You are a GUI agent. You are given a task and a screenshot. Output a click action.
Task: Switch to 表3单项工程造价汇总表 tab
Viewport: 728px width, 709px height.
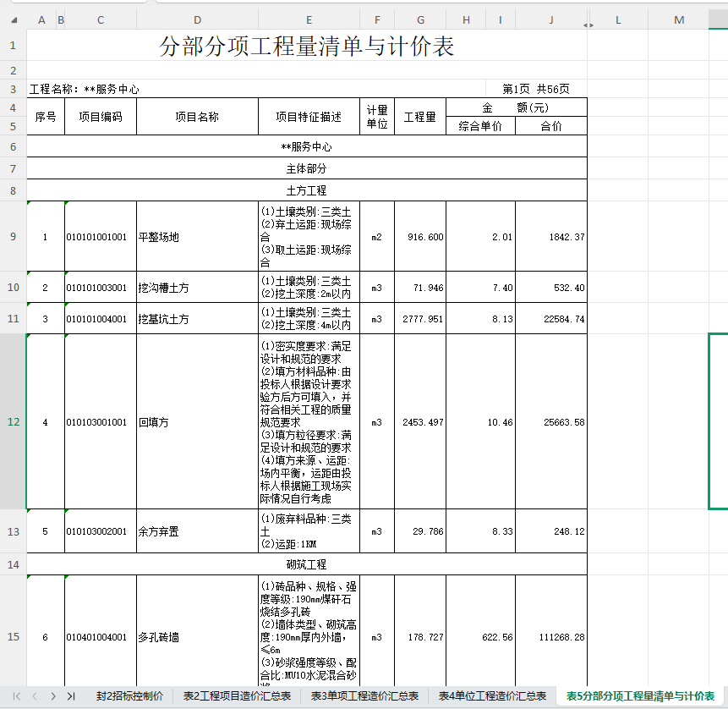point(364,696)
